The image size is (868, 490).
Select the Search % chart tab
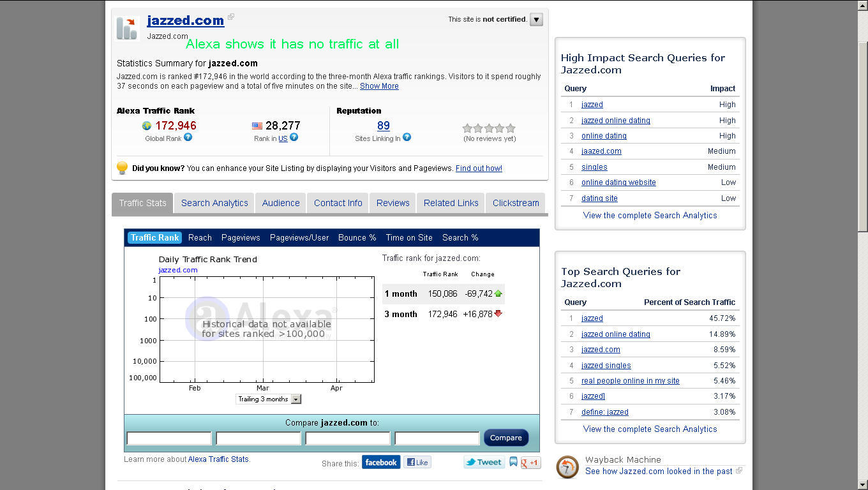tap(460, 237)
